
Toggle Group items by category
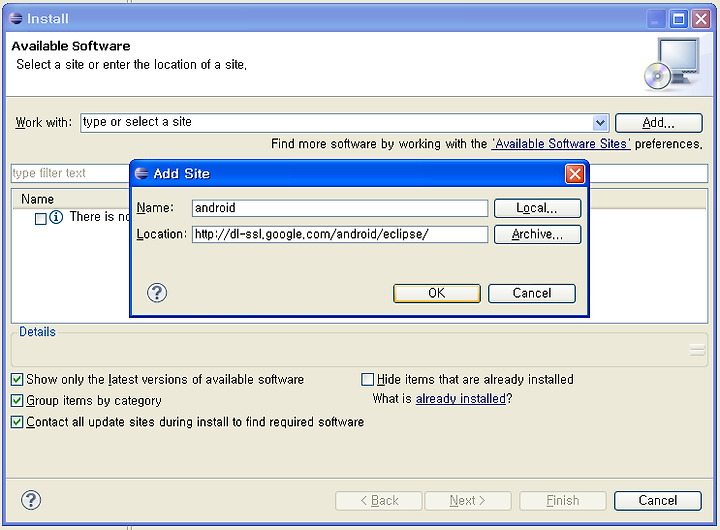17,400
